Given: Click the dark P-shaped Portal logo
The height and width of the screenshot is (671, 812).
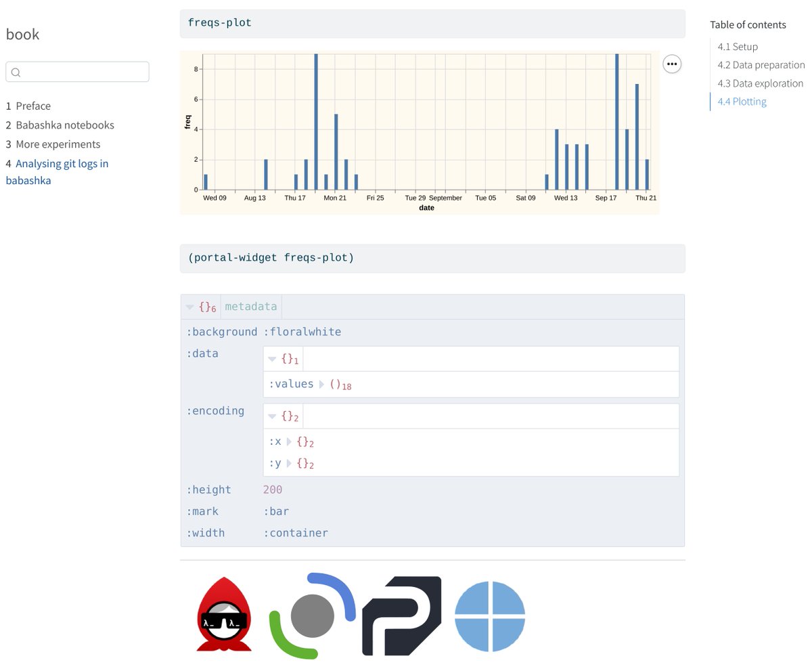Looking at the screenshot, I should pos(402,615).
